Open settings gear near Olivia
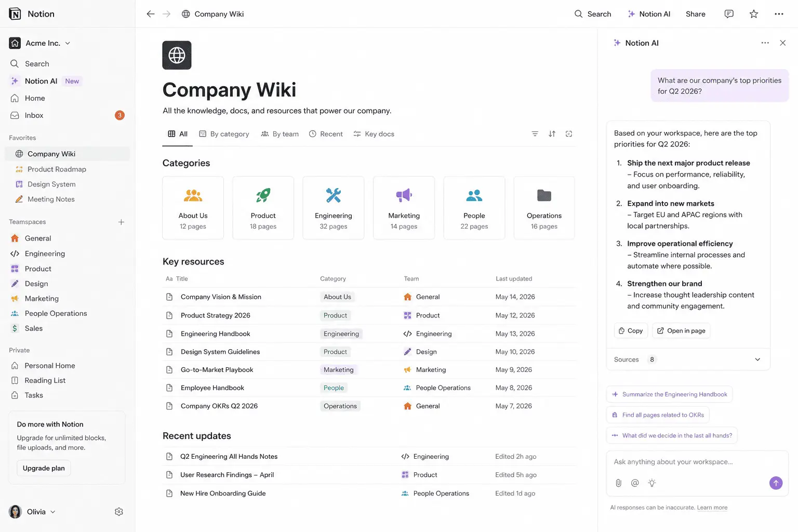The width and height of the screenshot is (798, 532). pyautogui.click(x=119, y=512)
